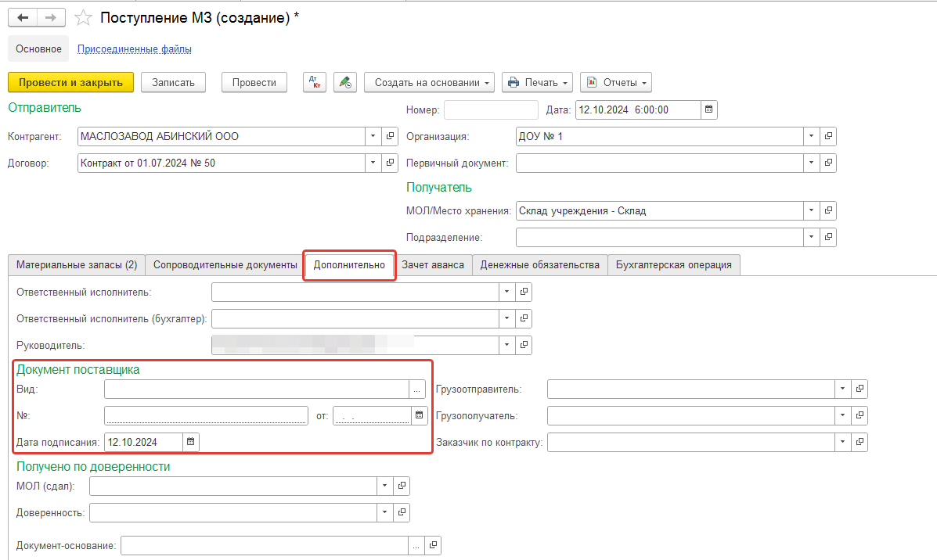This screenshot has height=560, width=937.
Task: Open Создать на основании dropdown menu
Action: 429,82
